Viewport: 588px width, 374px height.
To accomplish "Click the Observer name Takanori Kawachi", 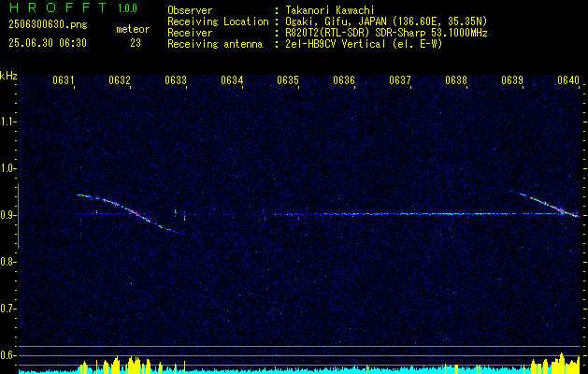I will (x=330, y=10).
